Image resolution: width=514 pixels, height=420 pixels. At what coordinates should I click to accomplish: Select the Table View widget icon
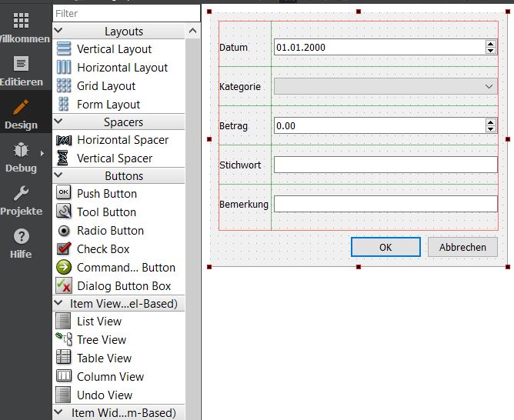[64, 358]
